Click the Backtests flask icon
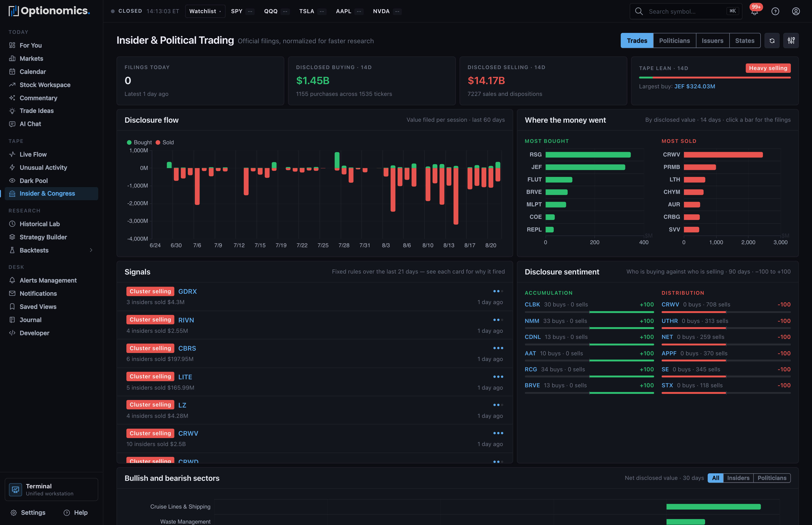Viewport: 812px width, 525px height. coord(12,250)
